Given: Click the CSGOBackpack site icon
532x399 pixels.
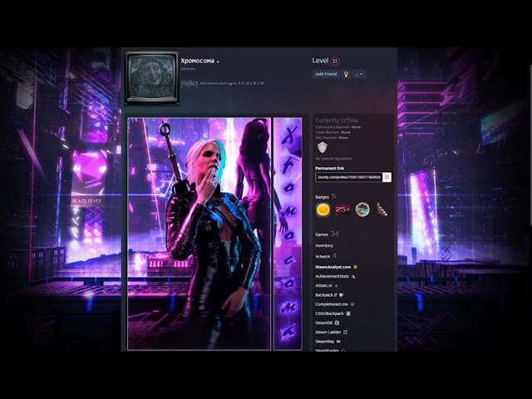Looking at the screenshot, I should [348, 313].
